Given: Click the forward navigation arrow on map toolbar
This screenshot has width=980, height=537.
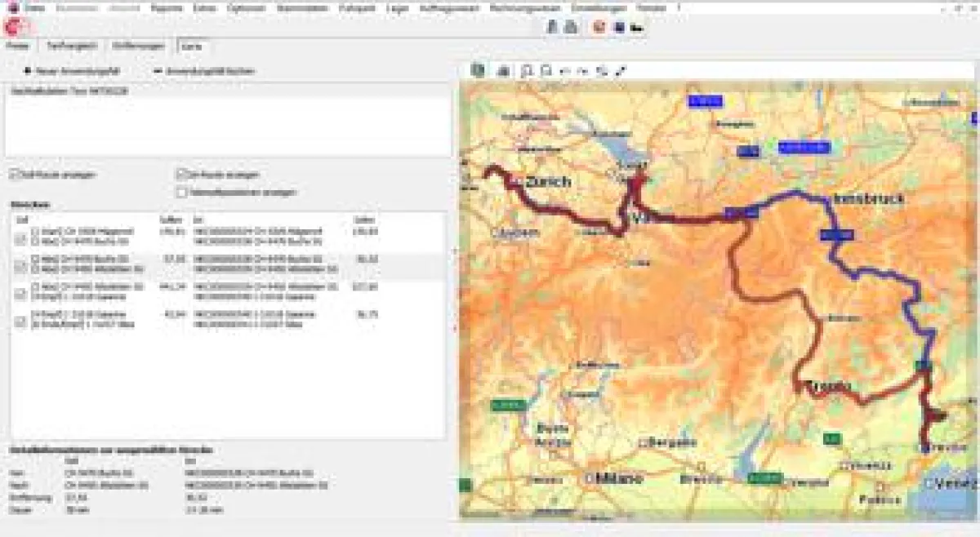Looking at the screenshot, I should coord(584,70).
